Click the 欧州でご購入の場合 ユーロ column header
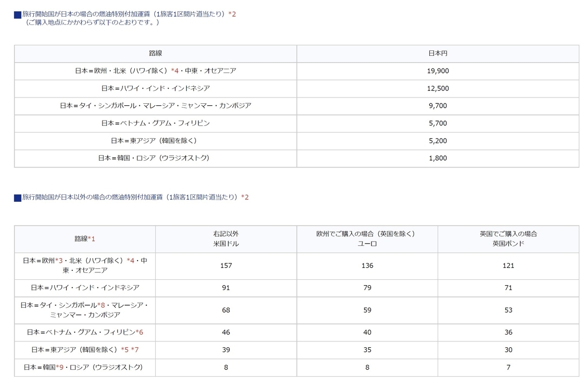 (367, 239)
